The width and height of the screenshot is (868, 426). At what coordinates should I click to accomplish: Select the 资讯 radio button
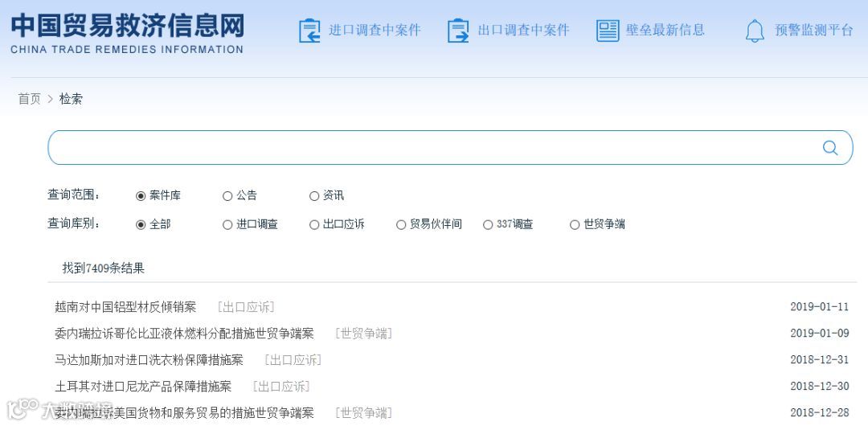click(314, 196)
